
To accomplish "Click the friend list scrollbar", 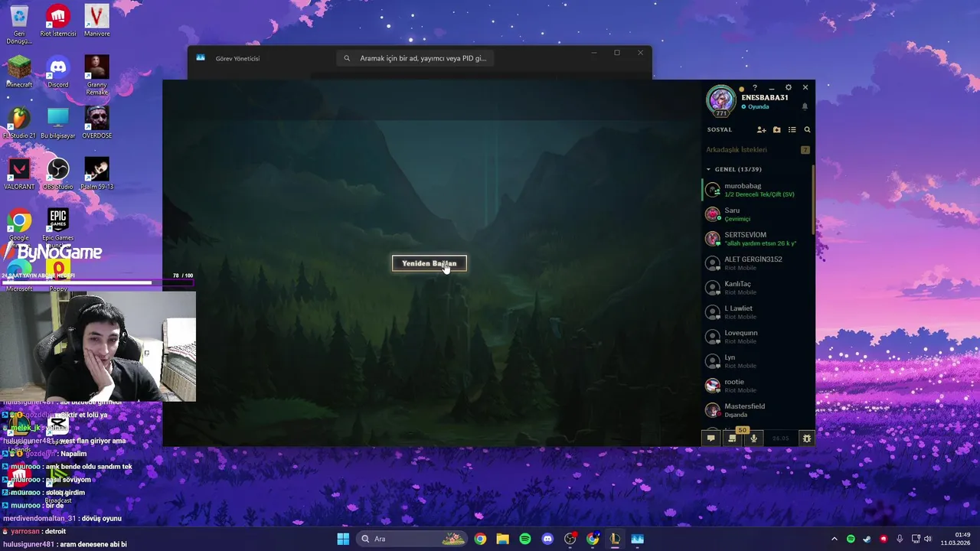I will click(812, 199).
